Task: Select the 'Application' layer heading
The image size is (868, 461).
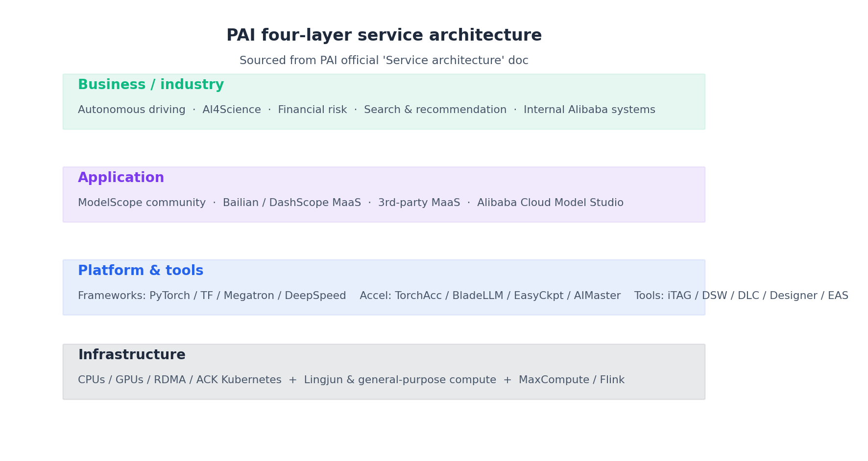Action: click(x=121, y=178)
